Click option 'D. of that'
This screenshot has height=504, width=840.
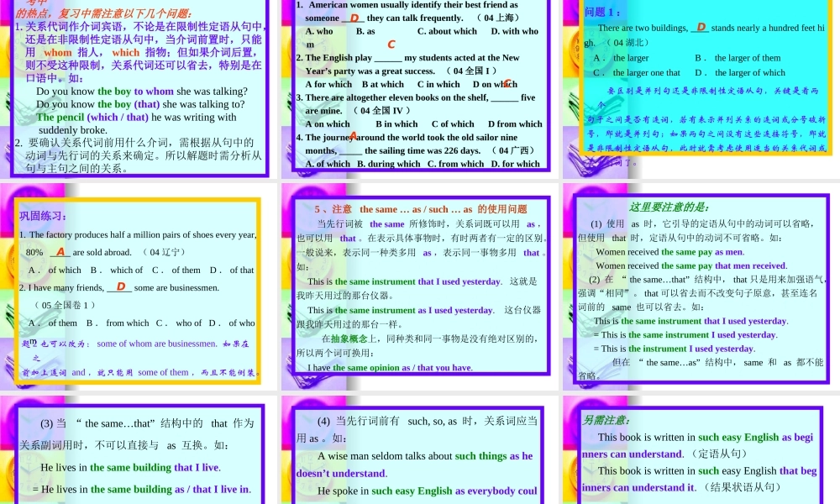point(232,270)
